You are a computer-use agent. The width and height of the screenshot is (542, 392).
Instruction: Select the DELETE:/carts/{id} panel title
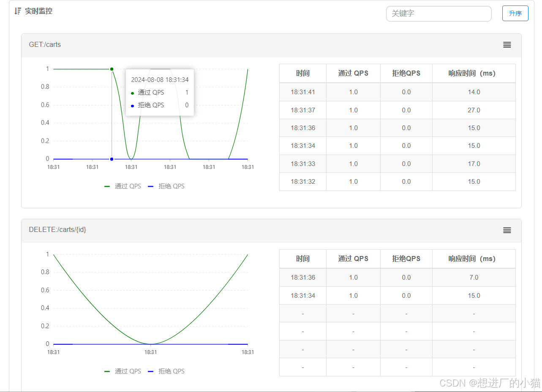pos(57,230)
